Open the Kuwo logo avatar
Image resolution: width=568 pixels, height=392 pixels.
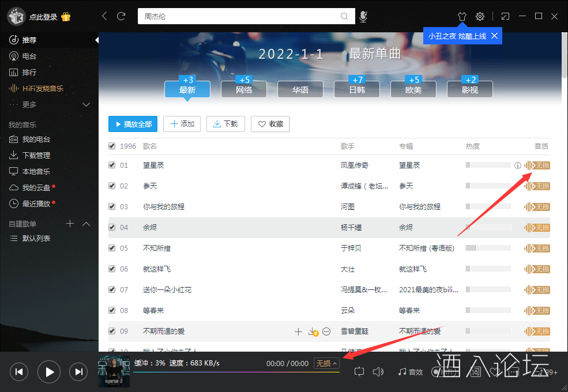point(16,17)
